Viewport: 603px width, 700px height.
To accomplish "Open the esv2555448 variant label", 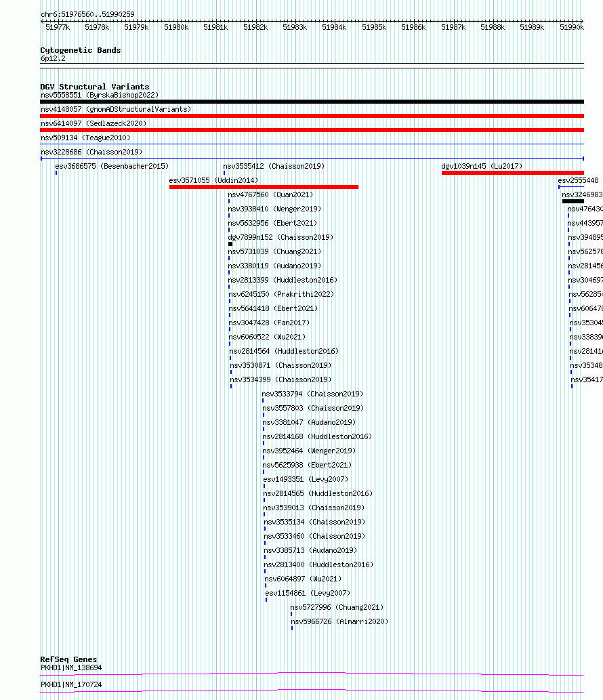I will coord(579,181).
